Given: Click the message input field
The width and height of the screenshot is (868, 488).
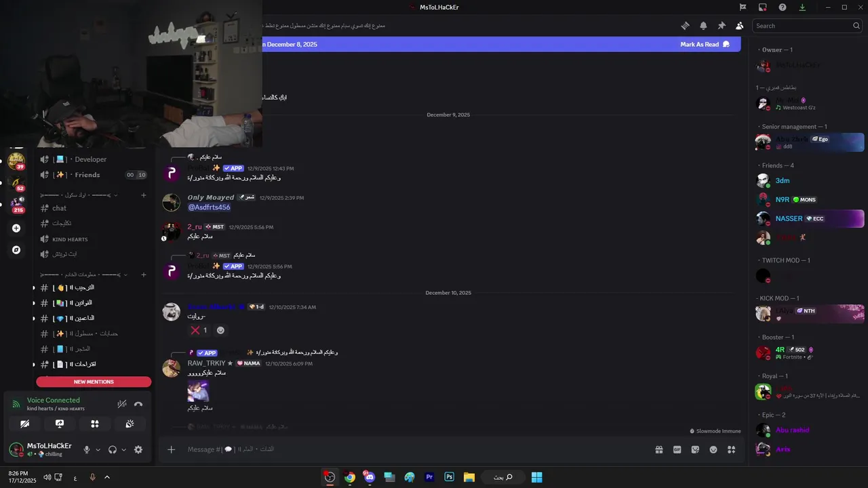Looking at the screenshot, I should point(414,449).
